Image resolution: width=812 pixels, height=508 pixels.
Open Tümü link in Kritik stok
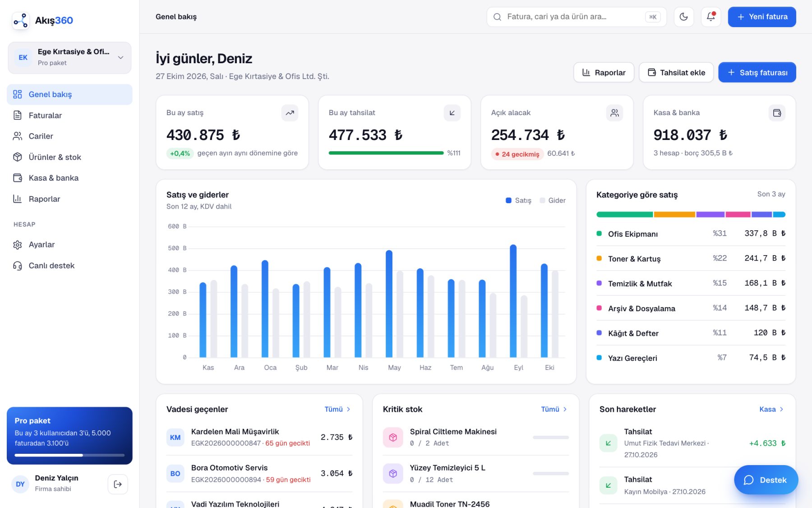tap(554, 409)
